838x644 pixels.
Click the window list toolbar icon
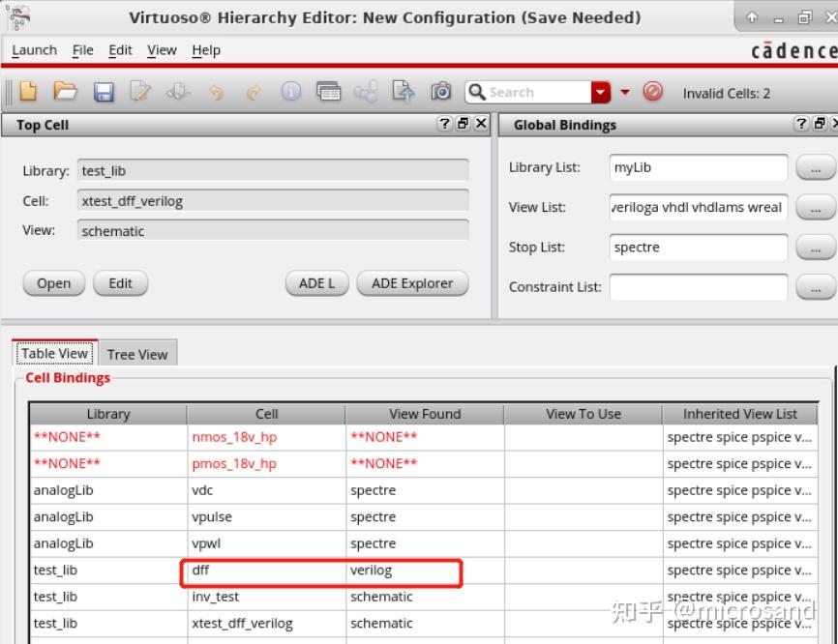pyautogui.click(x=328, y=92)
